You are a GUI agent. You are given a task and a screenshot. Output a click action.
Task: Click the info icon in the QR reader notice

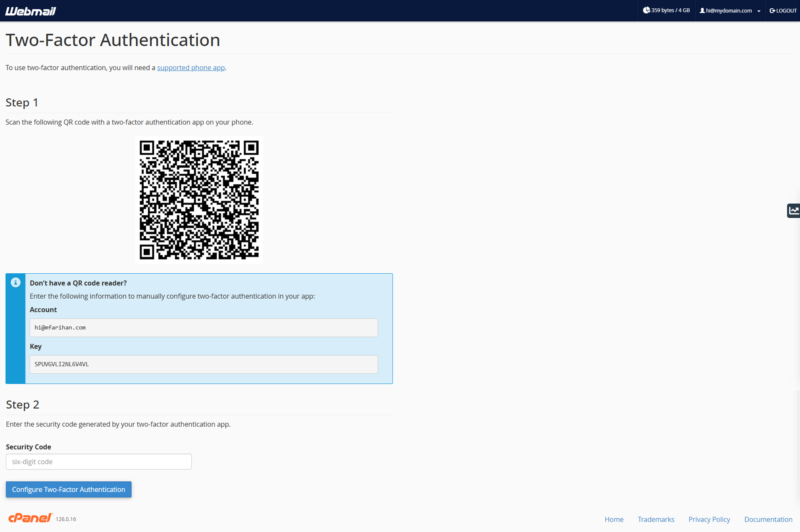click(15, 282)
